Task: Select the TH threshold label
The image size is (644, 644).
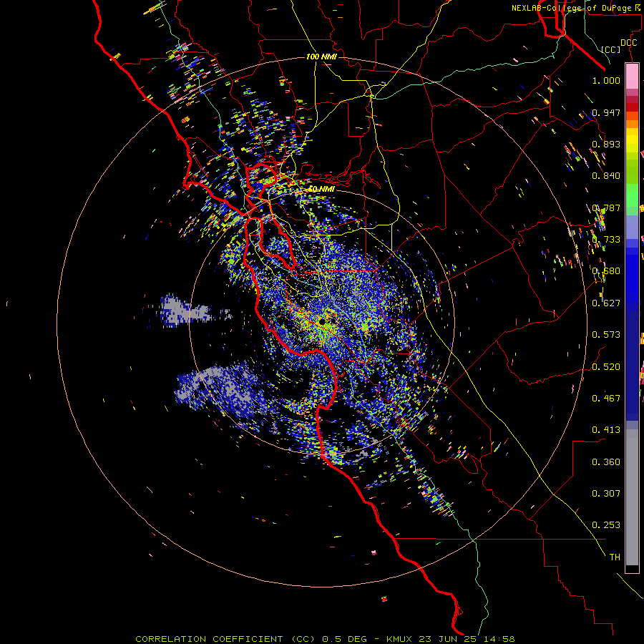Action: pos(615,557)
